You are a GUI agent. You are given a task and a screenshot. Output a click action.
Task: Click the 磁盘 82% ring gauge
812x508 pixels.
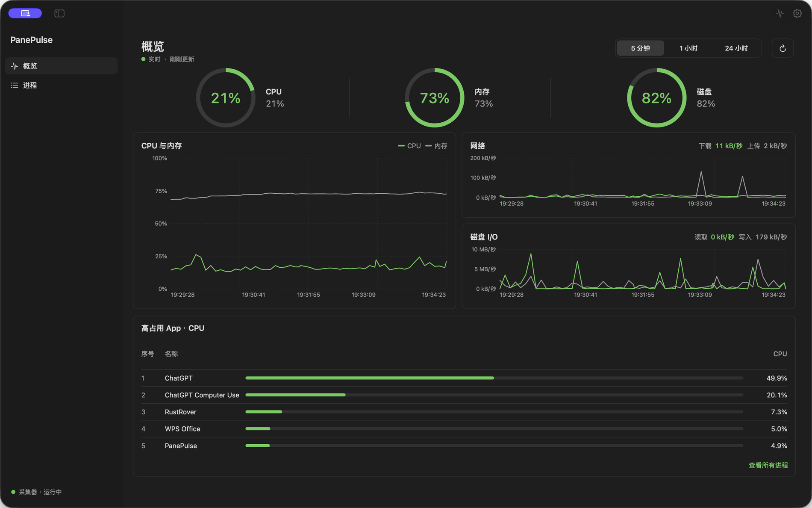coord(656,97)
